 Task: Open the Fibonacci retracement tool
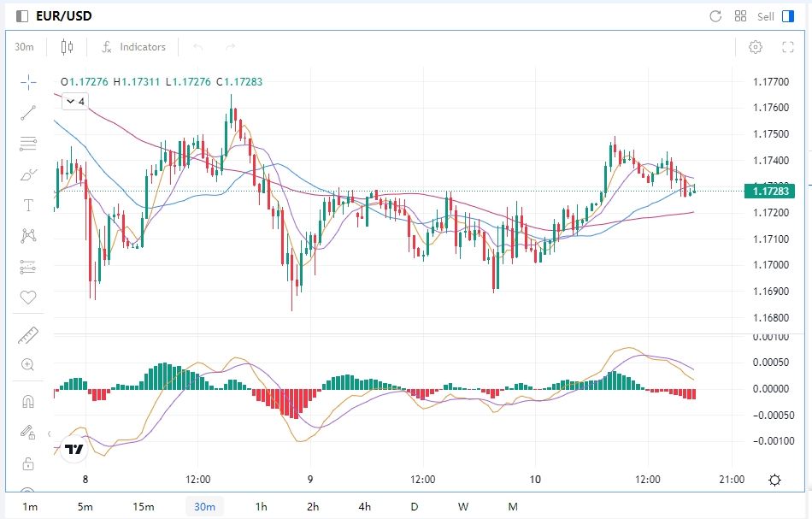pos(28,143)
